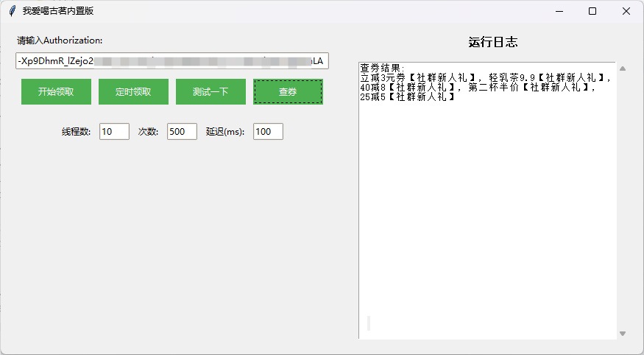Focus the Authorization token input field
644x355 pixels.
click(171, 61)
